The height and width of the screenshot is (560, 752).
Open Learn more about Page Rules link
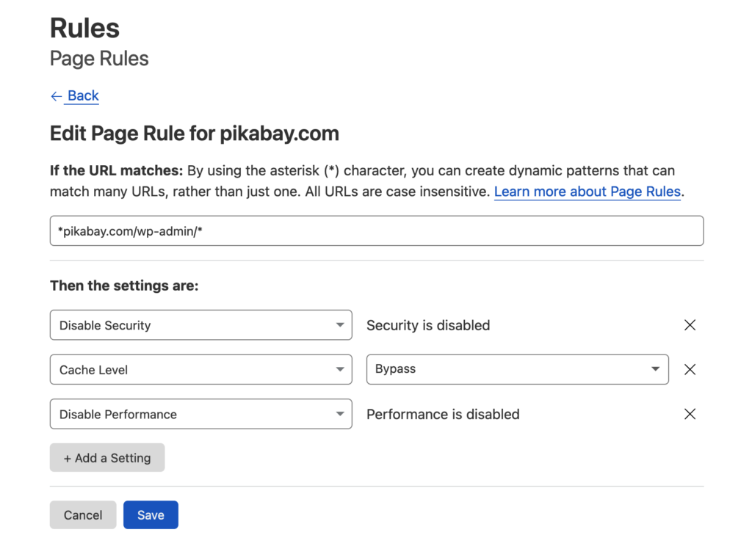click(587, 192)
